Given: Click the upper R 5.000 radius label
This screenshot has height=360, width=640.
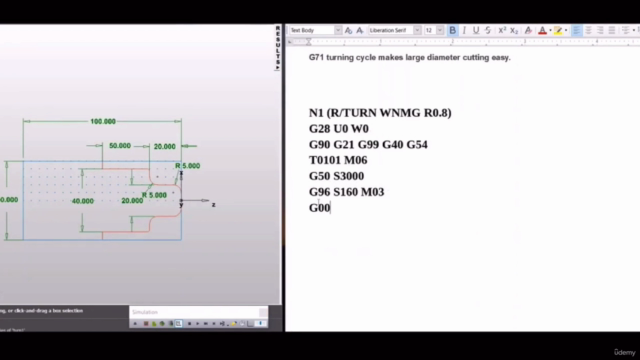Looking at the screenshot, I should (x=187, y=166).
